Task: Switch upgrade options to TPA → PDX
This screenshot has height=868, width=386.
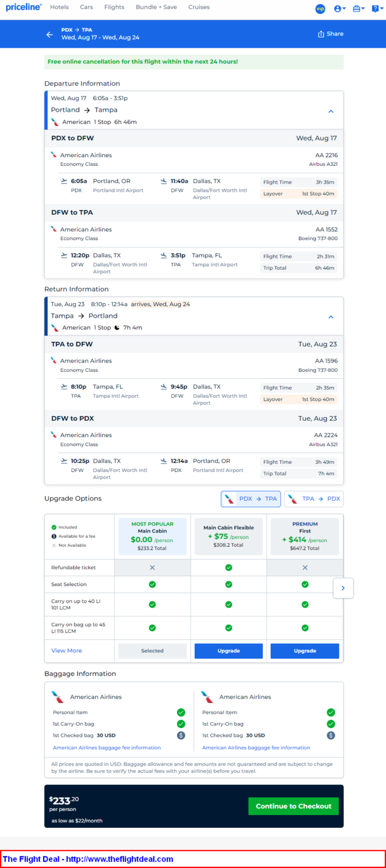Action: coord(314,499)
